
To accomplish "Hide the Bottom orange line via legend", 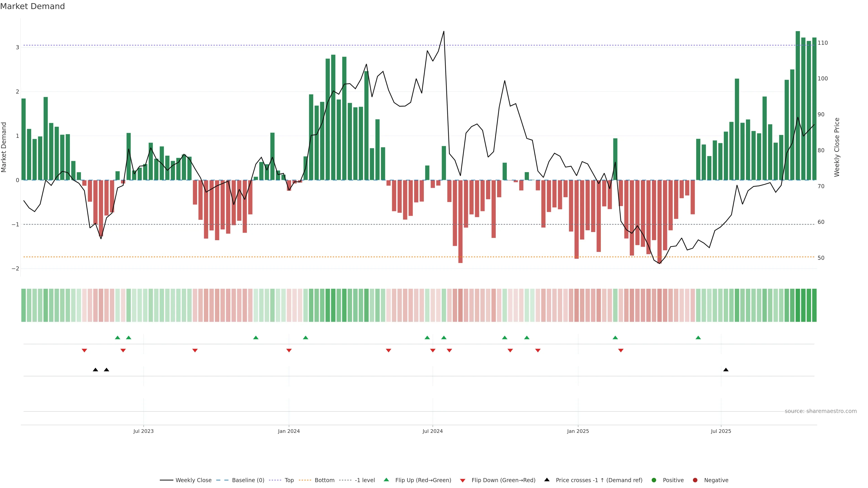I will 324,480.
